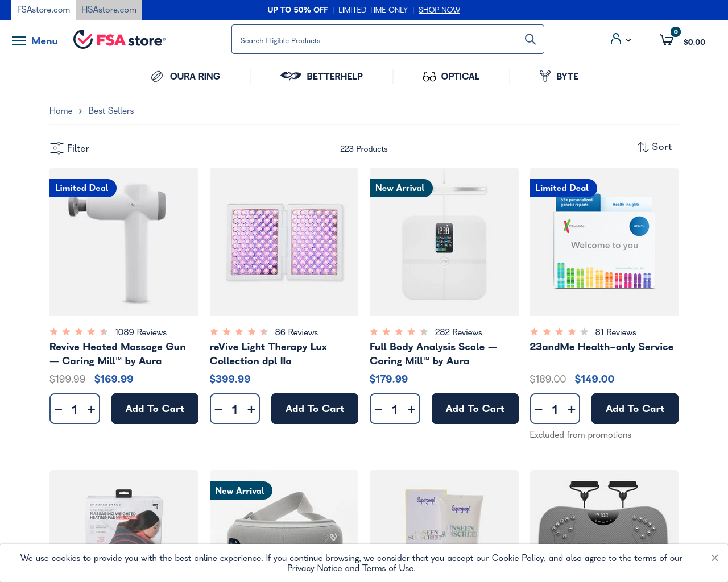Click the BetterHelp icon
This screenshot has width=728, height=582.
click(291, 76)
